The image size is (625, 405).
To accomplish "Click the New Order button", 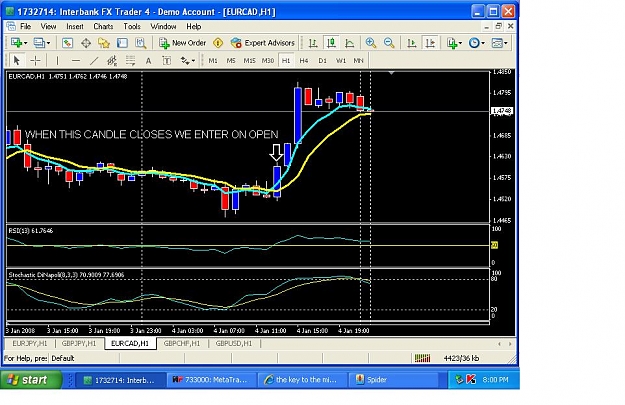I will [182, 43].
